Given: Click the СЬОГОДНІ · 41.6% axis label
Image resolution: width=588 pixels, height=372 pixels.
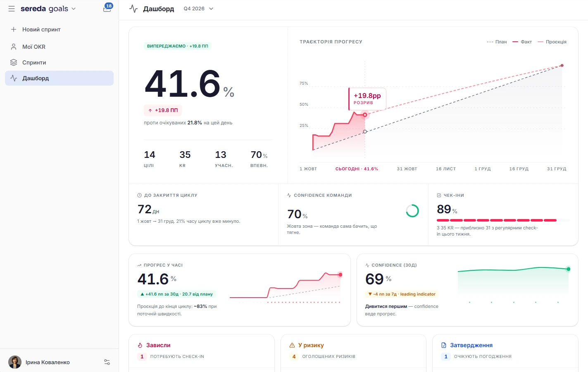Looking at the screenshot, I should click(x=357, y=169).
